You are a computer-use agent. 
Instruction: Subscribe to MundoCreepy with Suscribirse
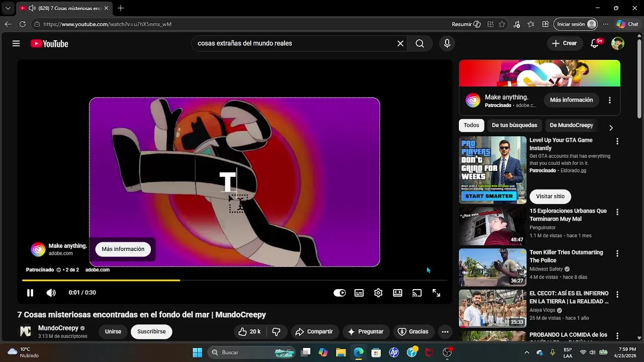coord(151,332)
